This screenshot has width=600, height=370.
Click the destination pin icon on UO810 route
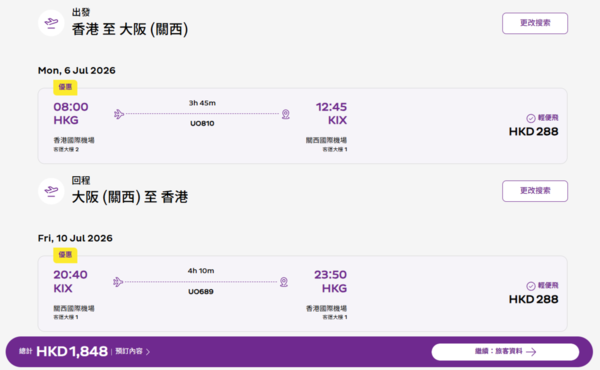[x=285, y=114]
